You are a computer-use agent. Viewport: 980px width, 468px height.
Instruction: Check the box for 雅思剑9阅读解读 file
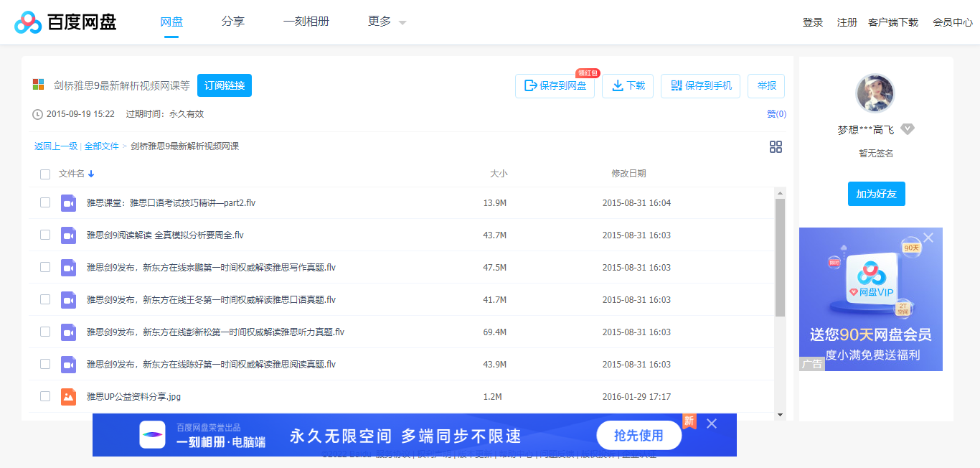pyautogui.click(x=45, y=235)
